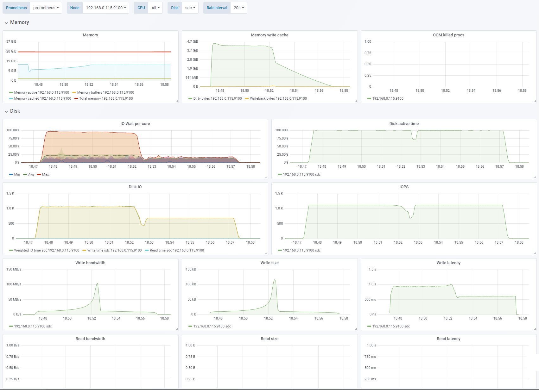Toggle Write bandwidth sdc legend series
This screenshot has width=539, height=392.
point(33,327)
